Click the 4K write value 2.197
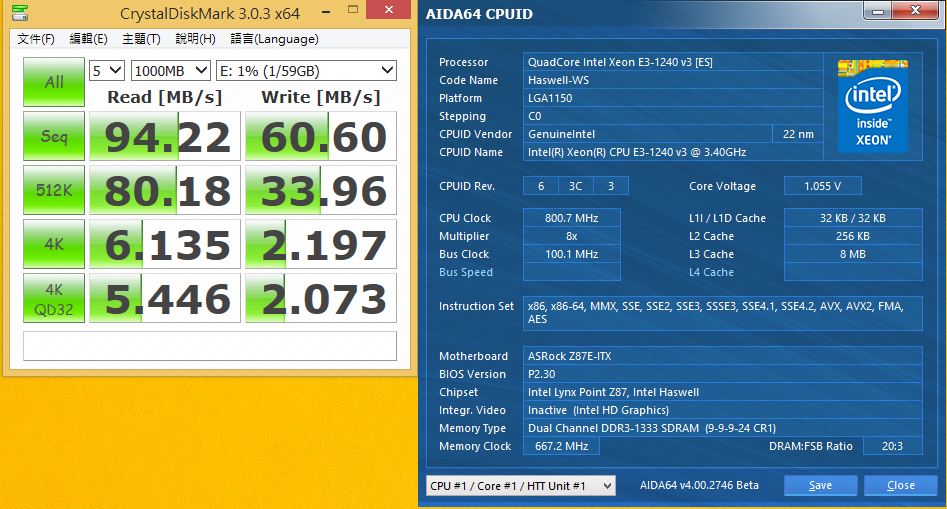947x509 pixels. pyautogui.click(x=321, y=244)
